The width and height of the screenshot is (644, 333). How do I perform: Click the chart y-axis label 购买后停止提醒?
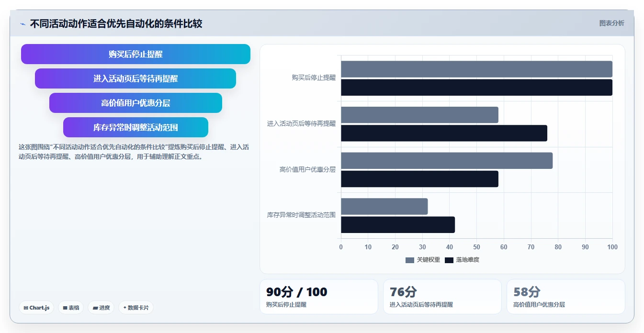point(314,78)
